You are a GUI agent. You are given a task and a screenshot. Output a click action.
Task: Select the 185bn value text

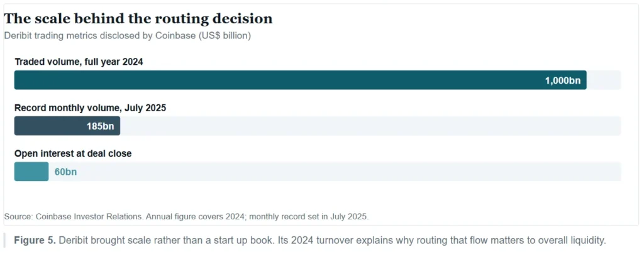click(x=100, y=126)
